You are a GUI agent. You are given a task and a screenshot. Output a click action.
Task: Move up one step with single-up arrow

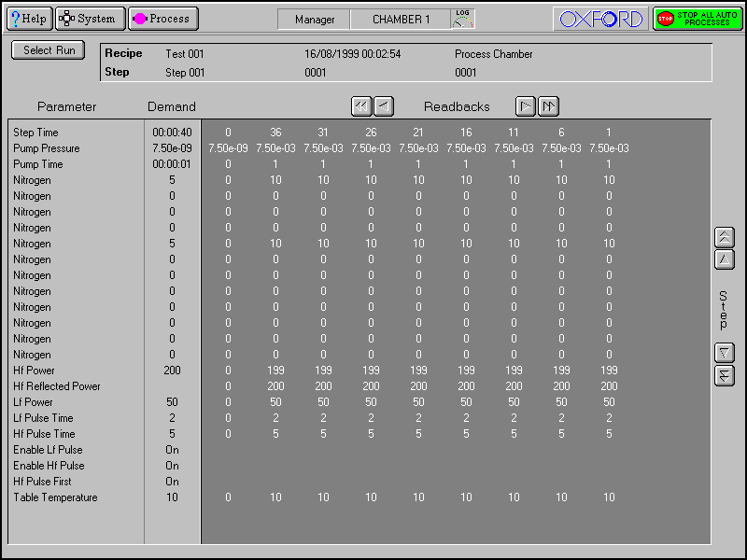coord(724,259)
